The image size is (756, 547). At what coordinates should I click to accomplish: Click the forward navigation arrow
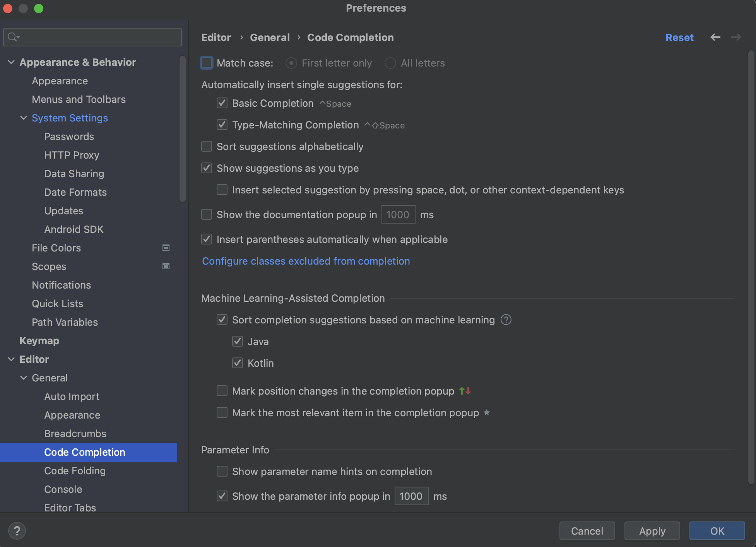[x=736, y=37]
